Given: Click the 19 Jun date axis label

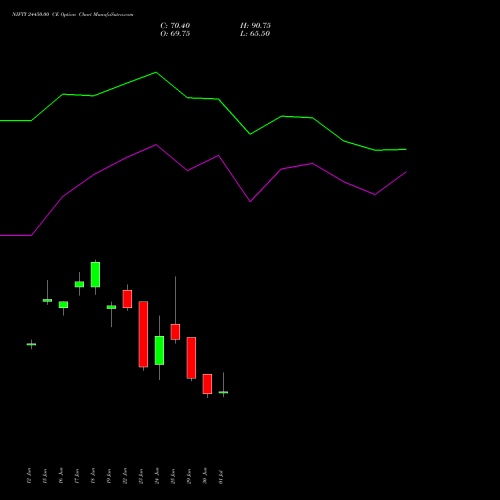Looking at the screenshot, I should 109,476.
